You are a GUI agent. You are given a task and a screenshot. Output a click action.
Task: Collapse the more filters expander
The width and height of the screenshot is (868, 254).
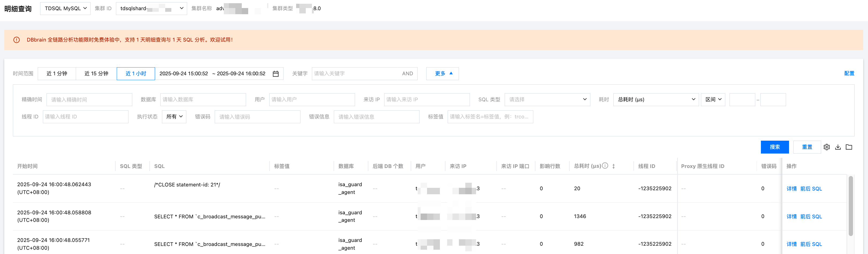coord(442,73)
